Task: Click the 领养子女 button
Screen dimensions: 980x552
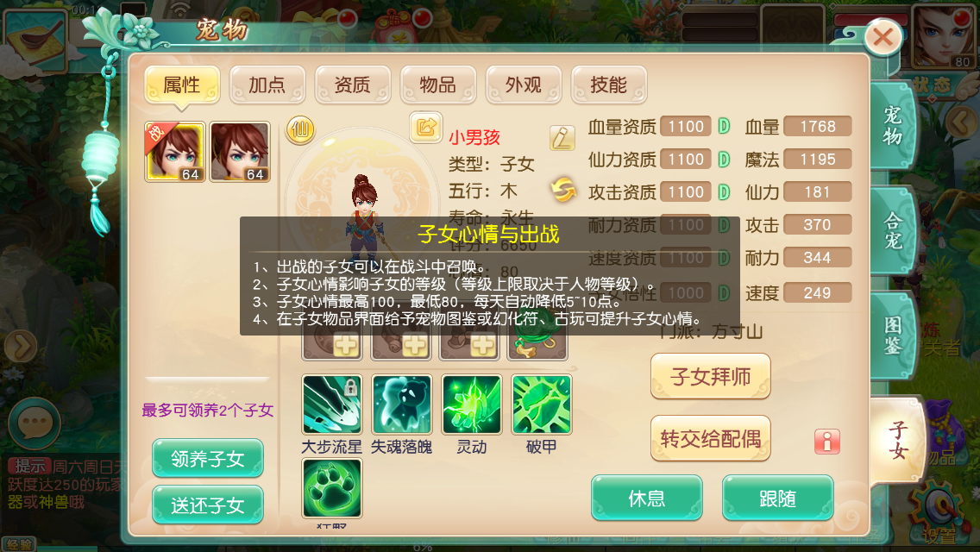Action: 208,458
